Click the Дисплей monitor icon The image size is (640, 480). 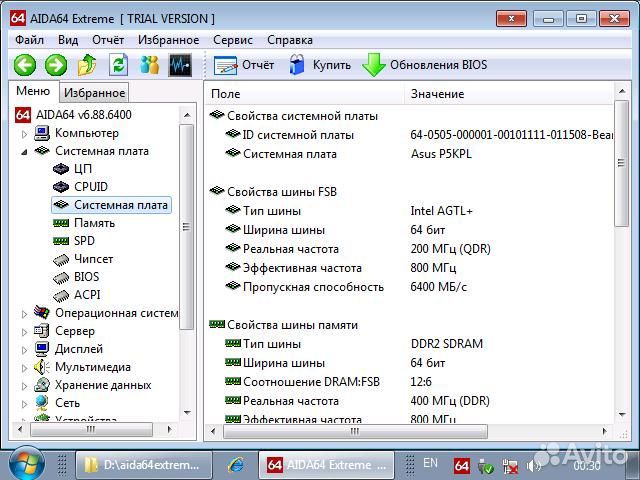coord(42,349)
